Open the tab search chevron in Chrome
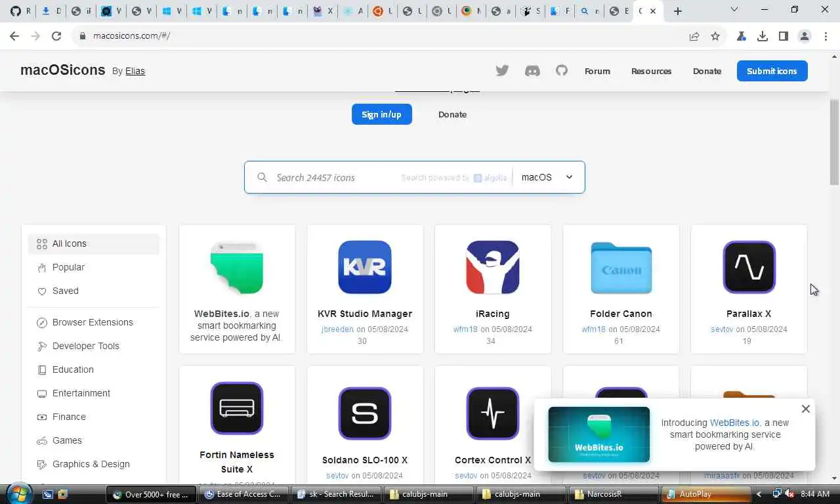Viewport: 840px width, 504px height. (734, 10)
